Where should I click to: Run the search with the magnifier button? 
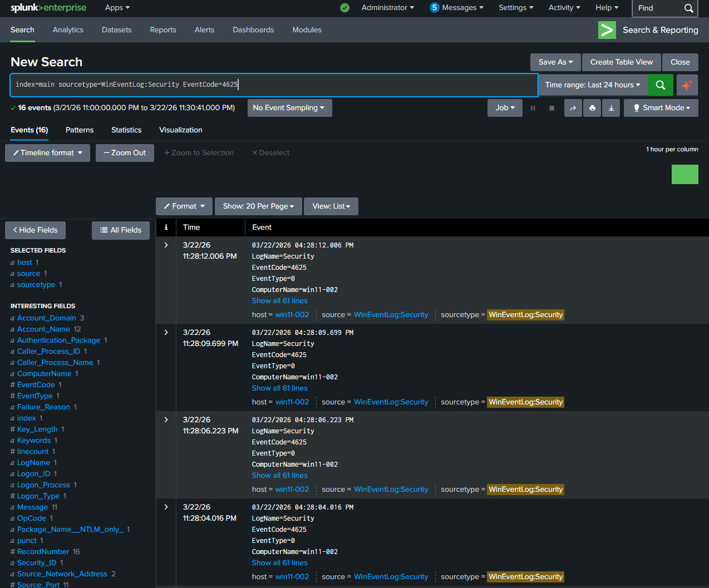pos(660,85)
